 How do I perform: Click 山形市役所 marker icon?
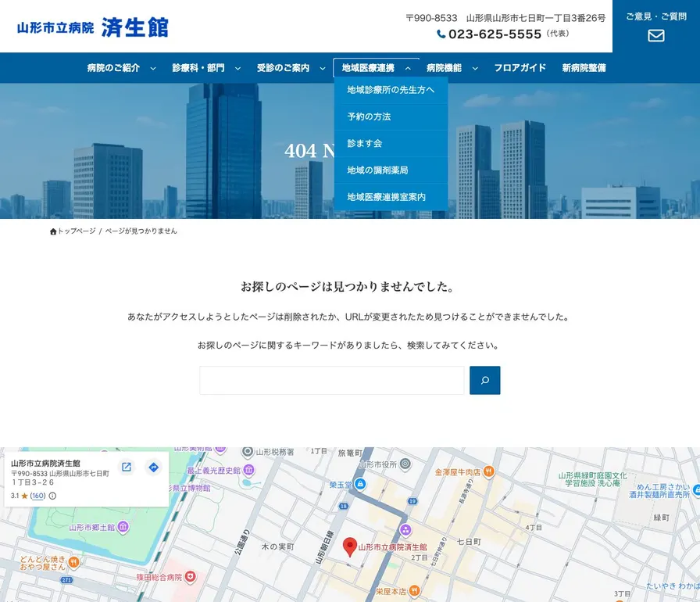[x=405, y=464]
